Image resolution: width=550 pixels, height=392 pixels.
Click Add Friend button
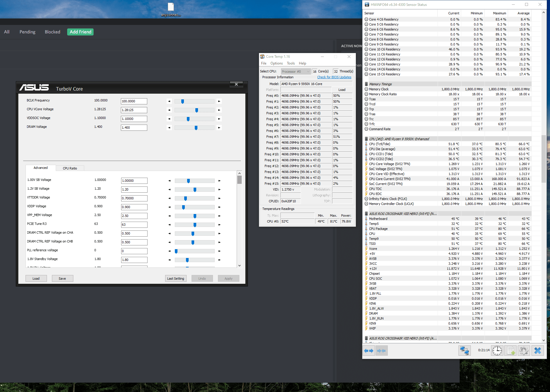coord(80,32)
